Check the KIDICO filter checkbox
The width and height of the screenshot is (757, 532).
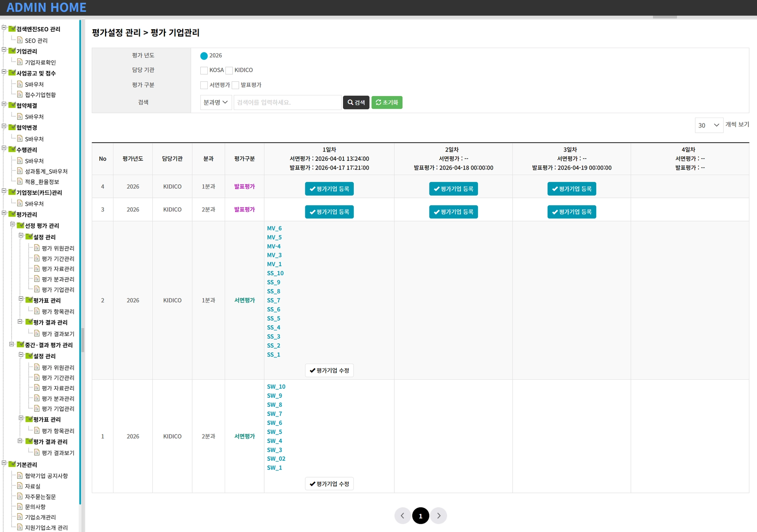tap(229, 70)
